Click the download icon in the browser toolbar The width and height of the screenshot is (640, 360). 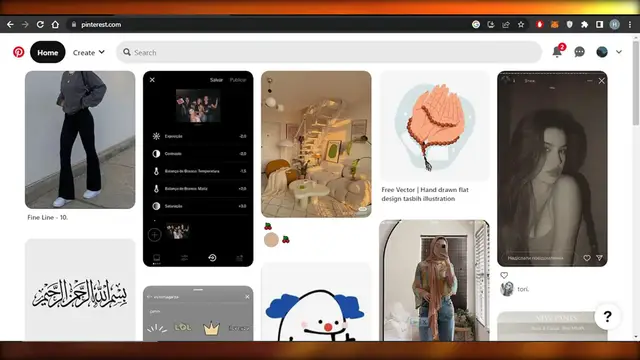pyautogui.click(x=491, y=24)
